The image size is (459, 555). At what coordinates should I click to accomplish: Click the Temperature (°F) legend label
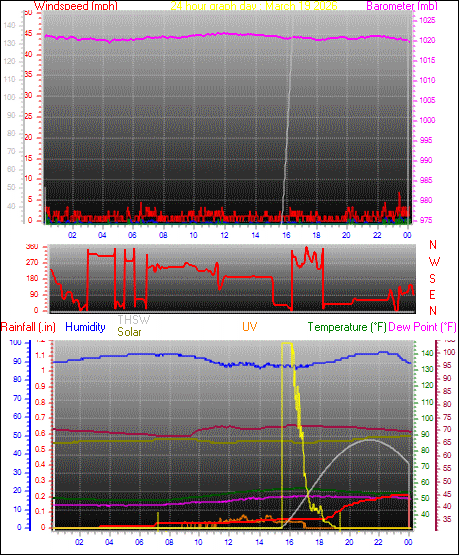(347, 327)
